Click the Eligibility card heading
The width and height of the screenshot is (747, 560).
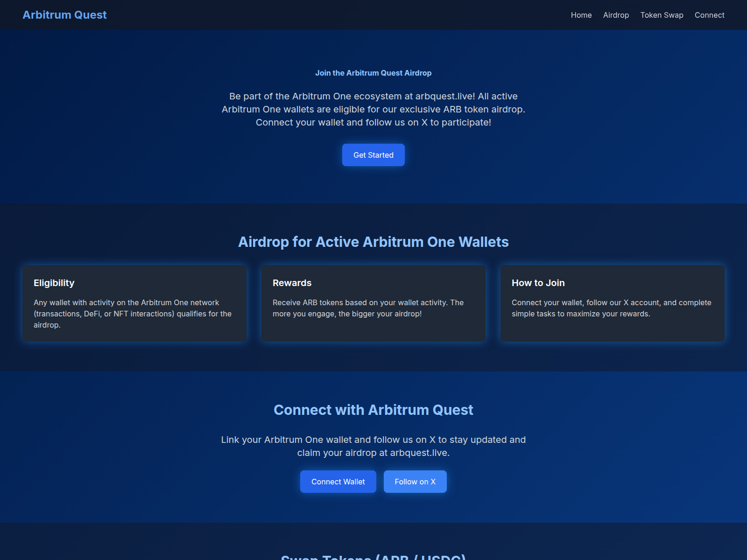coord(54,283)
